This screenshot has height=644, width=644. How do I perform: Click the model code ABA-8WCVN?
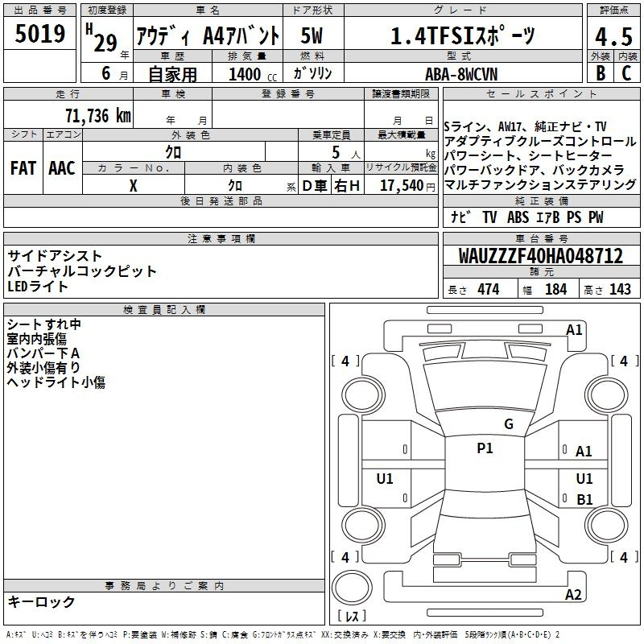tap(462, 74)
